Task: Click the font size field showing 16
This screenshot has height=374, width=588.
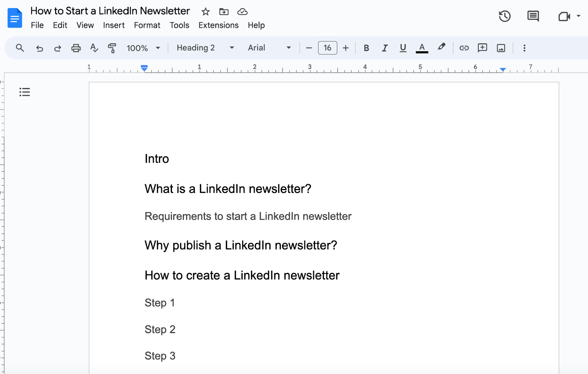Action: [327, 48]
